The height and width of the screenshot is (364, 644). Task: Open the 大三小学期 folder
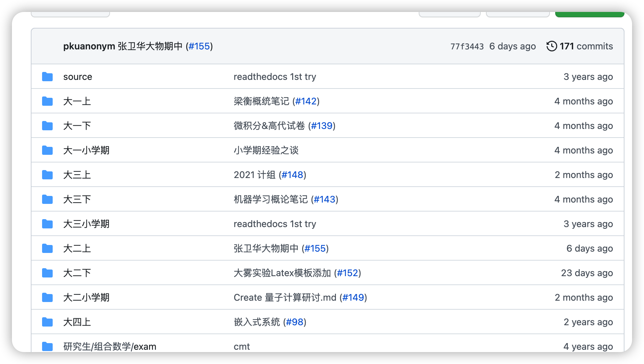click(86, 224)
